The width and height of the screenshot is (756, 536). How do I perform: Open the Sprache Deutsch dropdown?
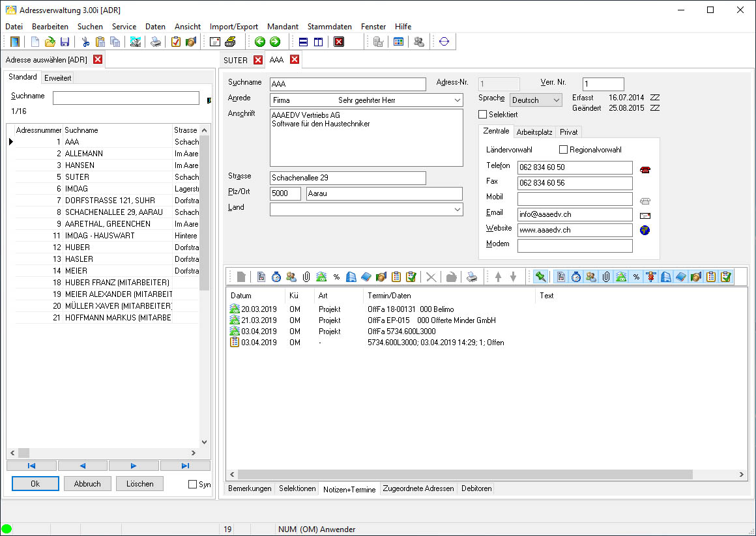555,100
